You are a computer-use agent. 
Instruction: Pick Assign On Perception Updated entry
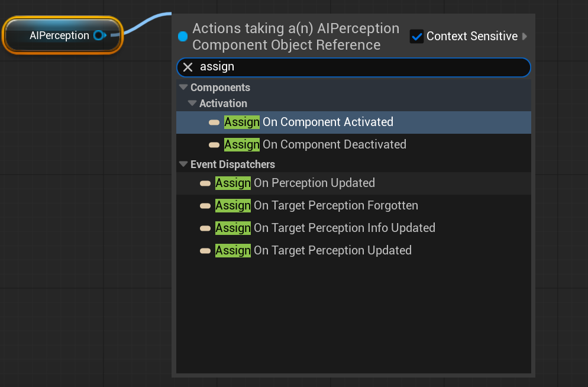coord(354,183)
